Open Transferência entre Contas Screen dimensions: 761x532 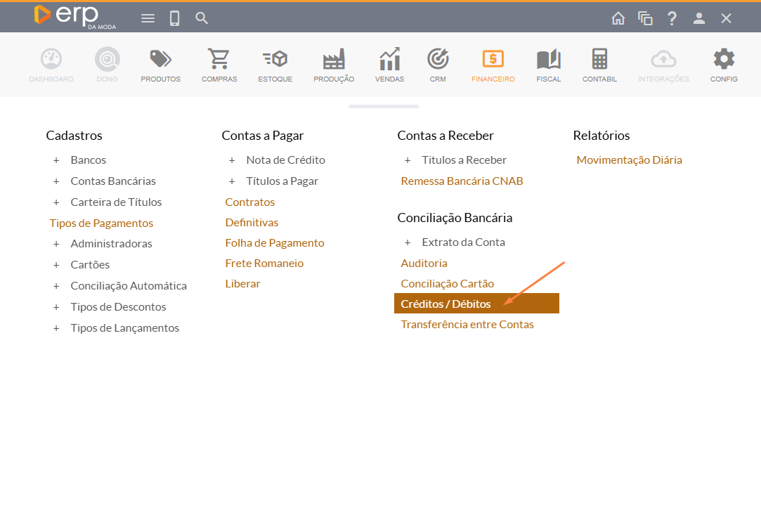pos(467,325)
